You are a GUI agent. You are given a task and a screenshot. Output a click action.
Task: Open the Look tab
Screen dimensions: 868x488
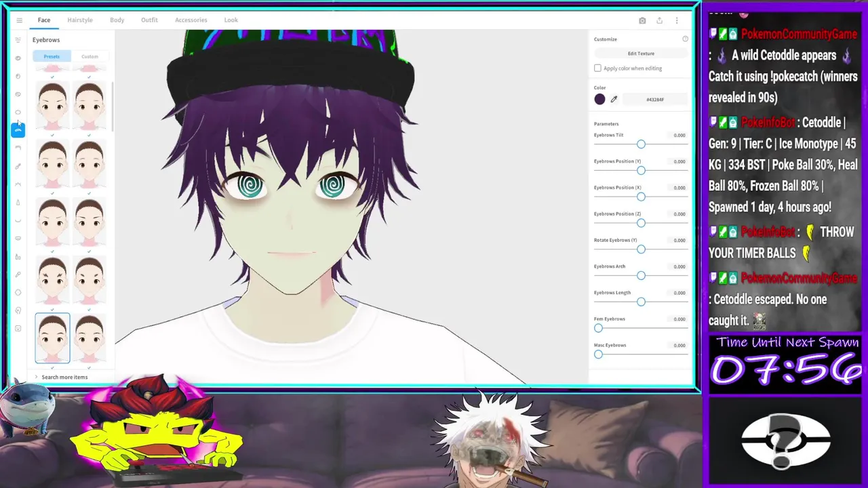[x=231, y=20]
